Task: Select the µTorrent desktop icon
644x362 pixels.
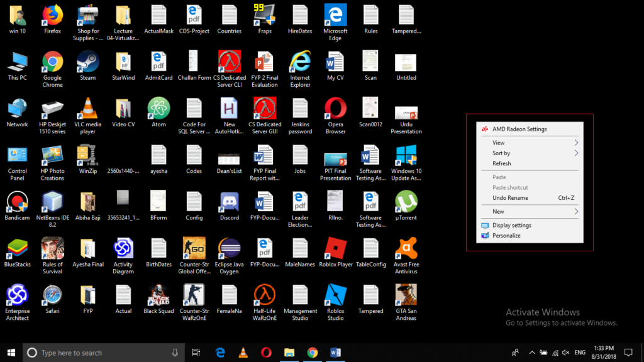Action: (x=406, y=206)
